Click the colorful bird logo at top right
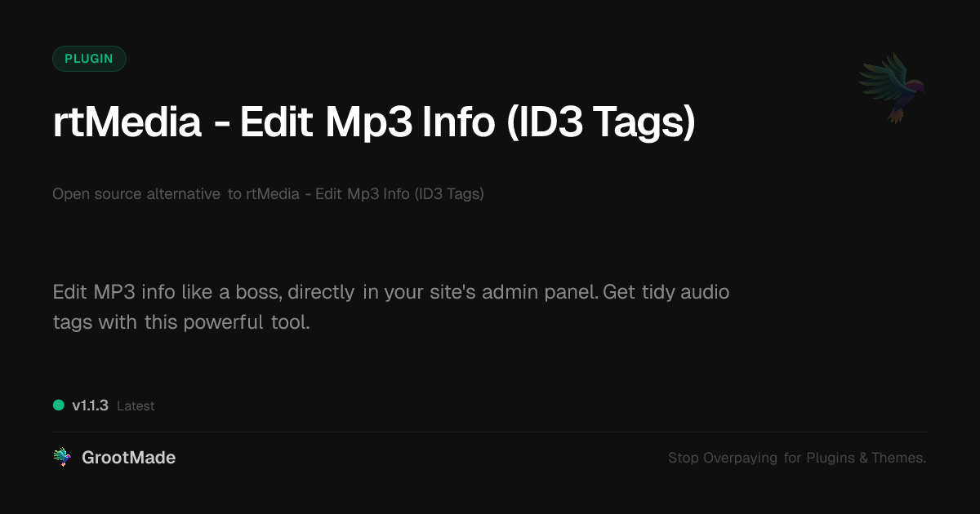Viewport: 980px width, 514px height. click(892, 87)
